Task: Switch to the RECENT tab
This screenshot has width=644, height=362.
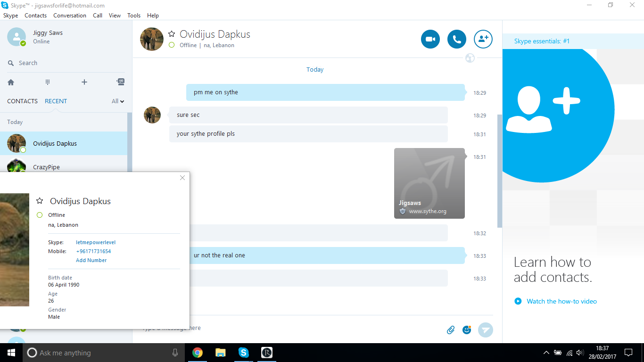Action: pos(56,101)
